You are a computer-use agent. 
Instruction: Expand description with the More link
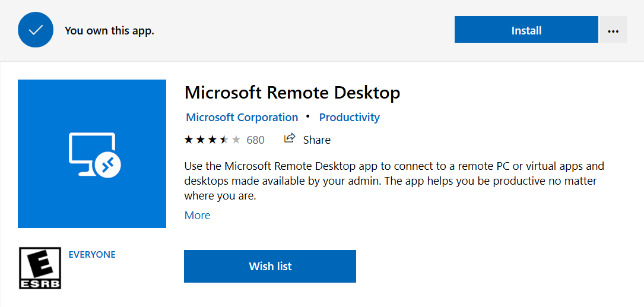click(x=198, y=216)
